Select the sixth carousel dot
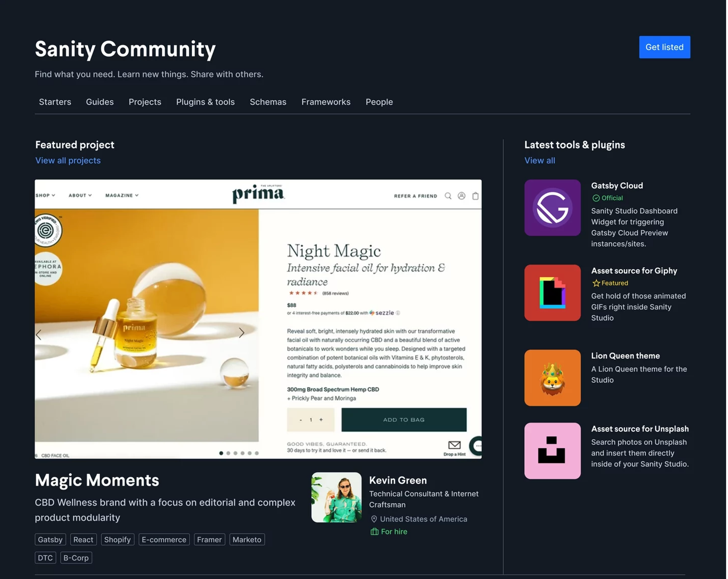 tap(257, 453)
